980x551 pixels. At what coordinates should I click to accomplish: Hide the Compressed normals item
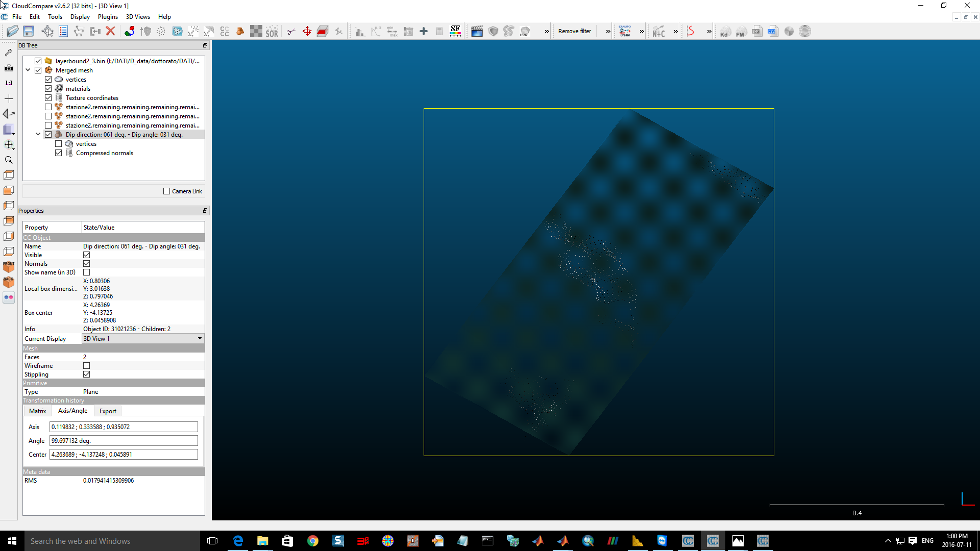click(x=59, y=153)
